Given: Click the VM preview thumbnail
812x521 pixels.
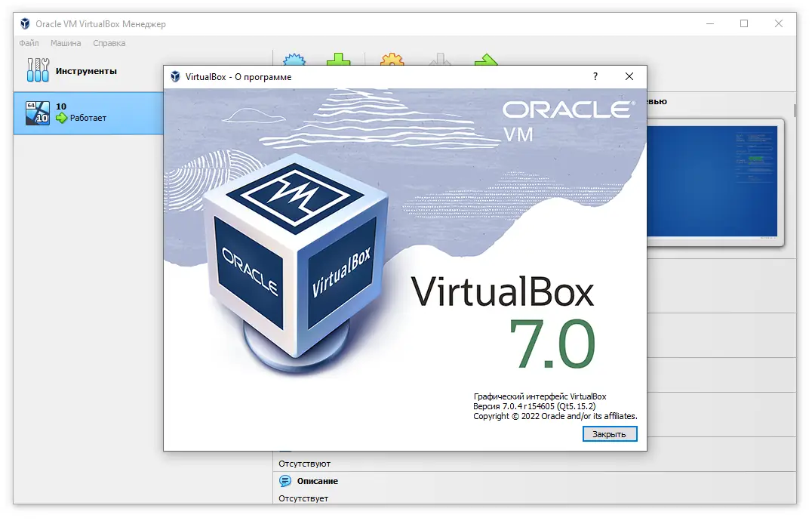Looking at the screenshot, I should tap(715, 182).
